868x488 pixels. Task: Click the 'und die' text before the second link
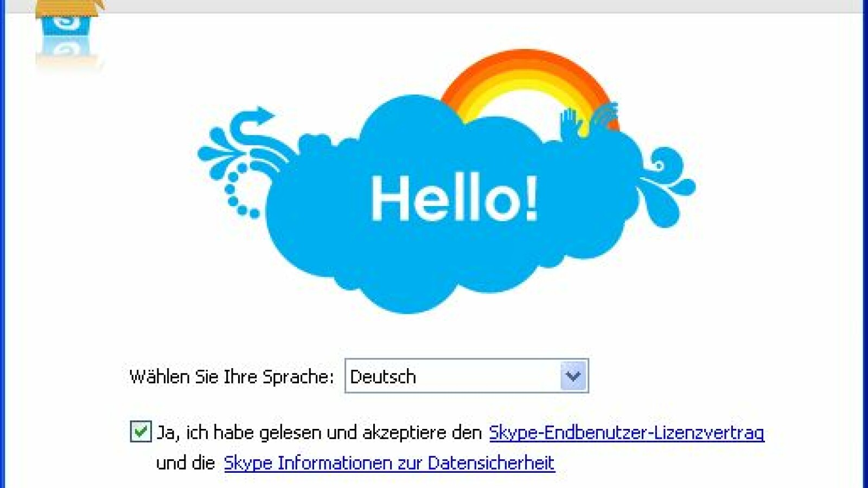click(186, 463)
